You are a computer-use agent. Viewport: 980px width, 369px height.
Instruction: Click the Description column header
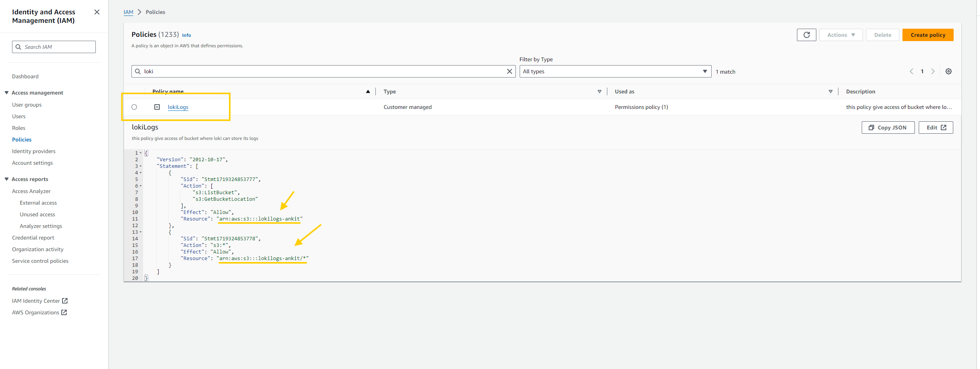pos(861,91)
